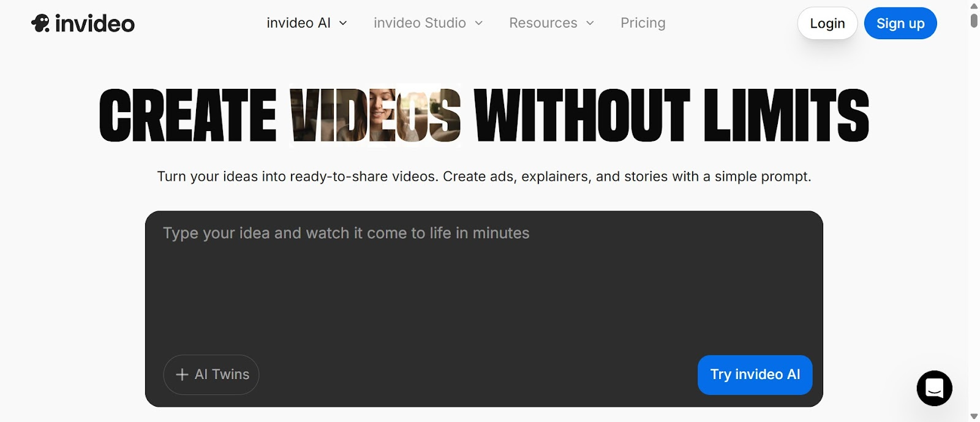Click the CREATE VIDEOS WITHOUT LIMITS headline
This screenshot has height=422, width=980.
pyautogui.click(x=484, y=115)
